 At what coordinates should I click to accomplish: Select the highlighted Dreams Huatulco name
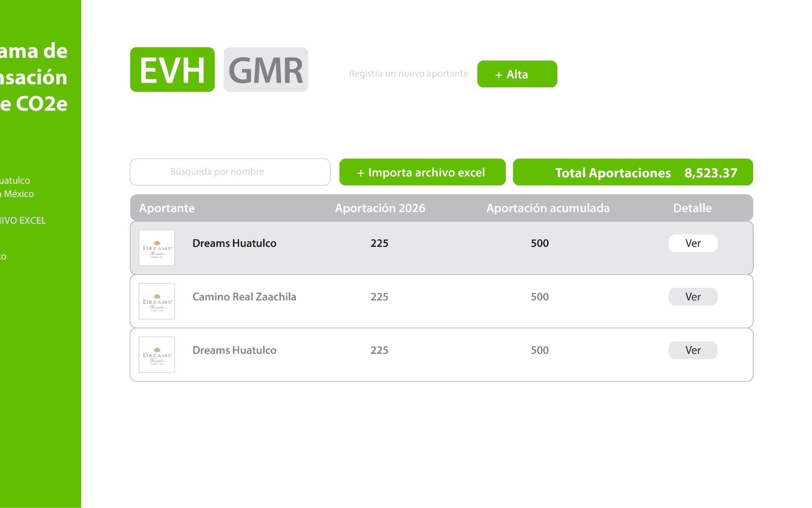click(234, 243)
